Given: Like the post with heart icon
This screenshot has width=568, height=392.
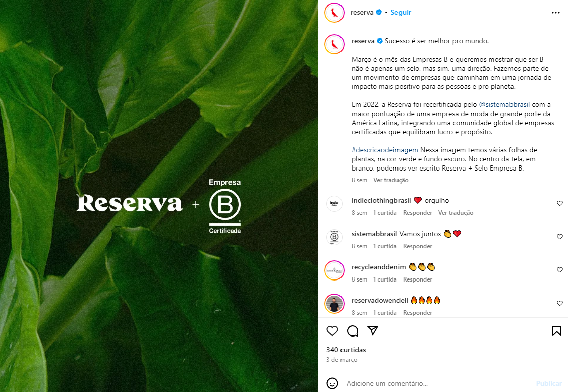Looking at the screenshot, I should click(x=332, y=331).
